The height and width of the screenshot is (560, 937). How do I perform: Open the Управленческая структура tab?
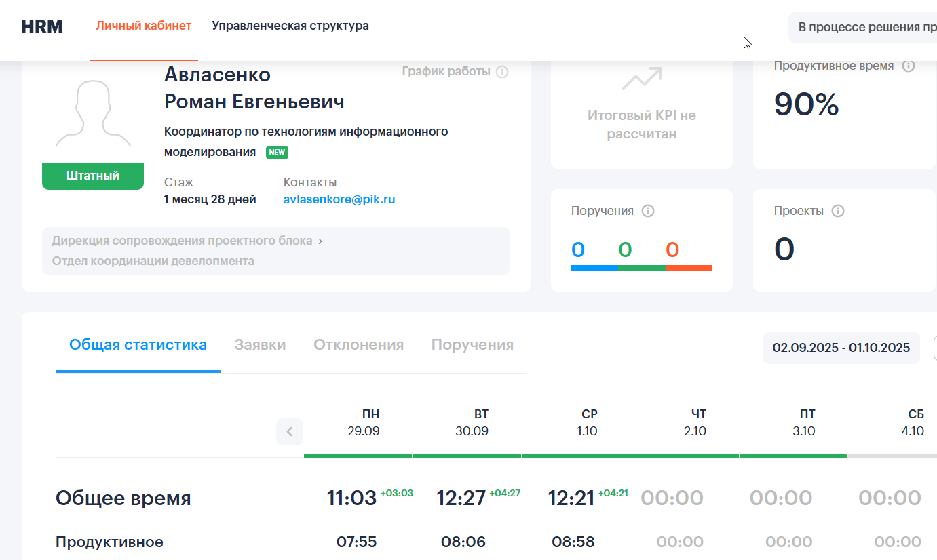[290, 26]
